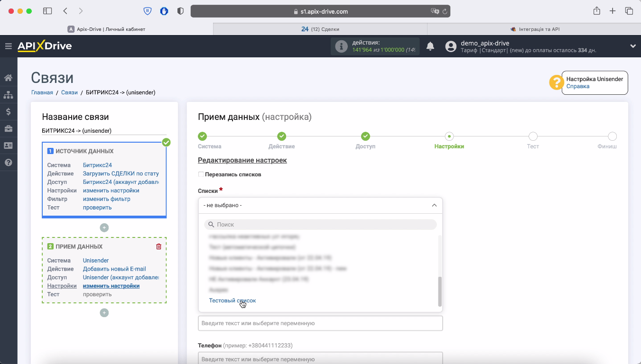Go back with Safari's back arrow
This screenshot has height=364, width=641.
[65, 11]
